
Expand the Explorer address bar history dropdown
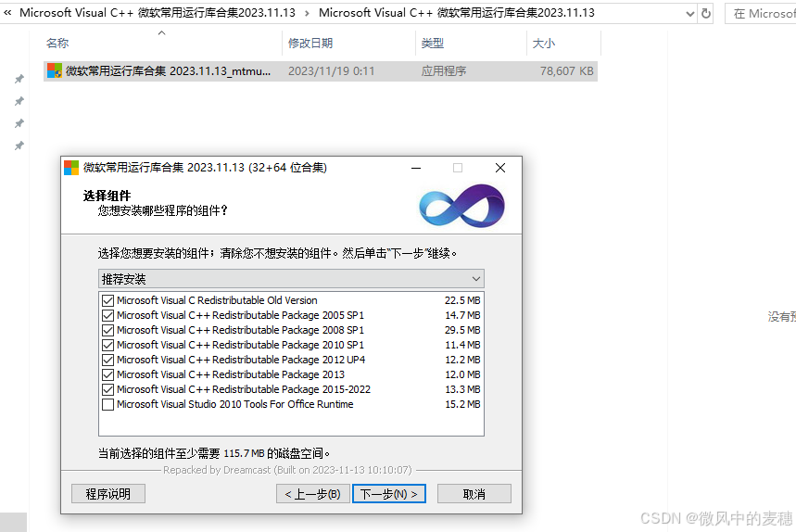[690, 14]
